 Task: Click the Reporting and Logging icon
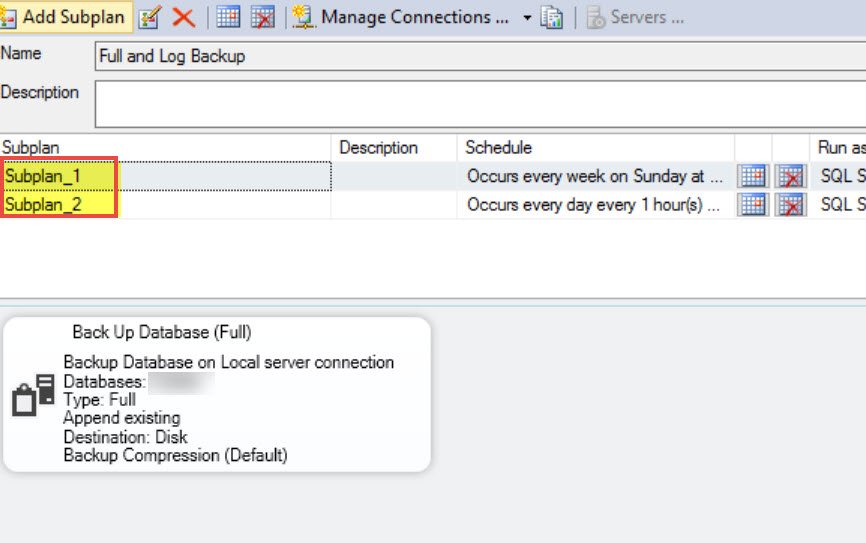551,17
